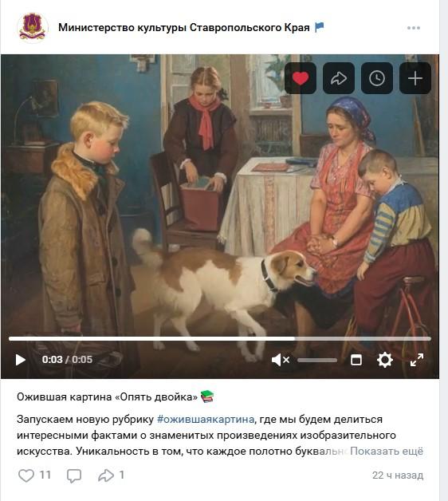This screenshot has width=448, height=501.
Task: Open the three-dots post options menu
Action: tap(414, 28)
